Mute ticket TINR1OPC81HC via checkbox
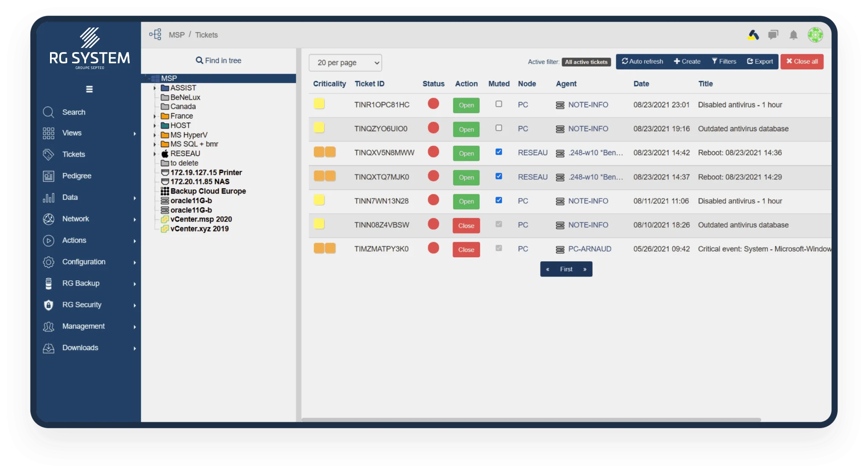 click(x=498, y=104)
